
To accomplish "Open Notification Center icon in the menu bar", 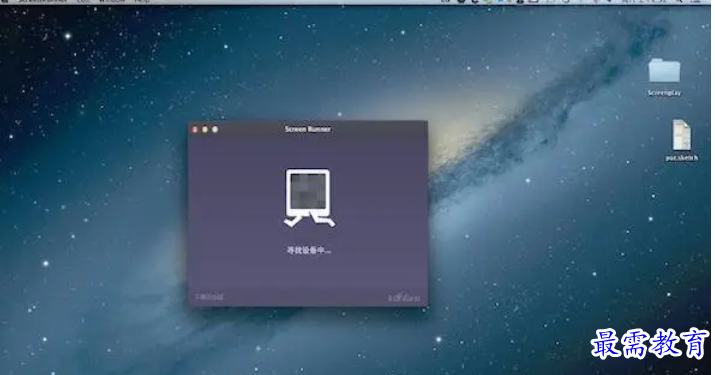I will pyautogui.click(x=696, y=1).
